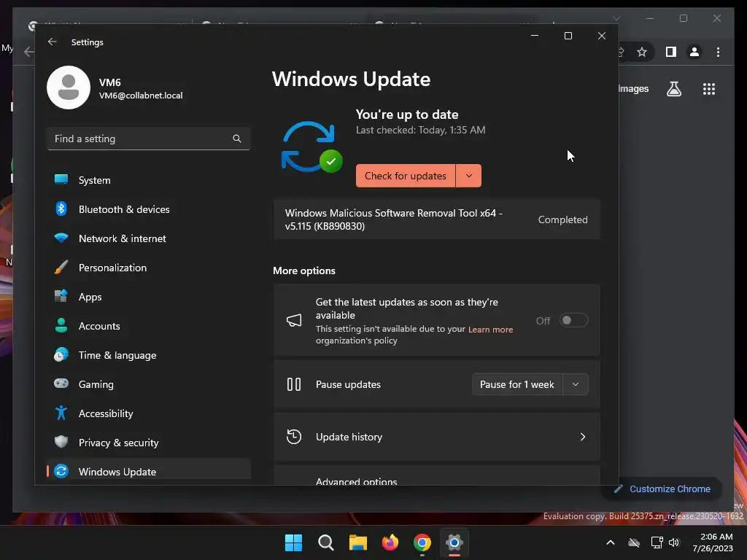Click the Settings gear taskbar icon

click(454, 542)
